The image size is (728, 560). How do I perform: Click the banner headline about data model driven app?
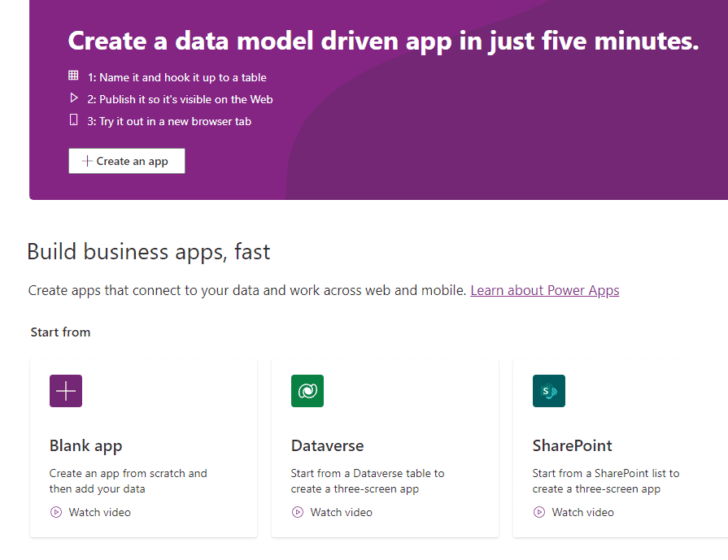(383, 41)
